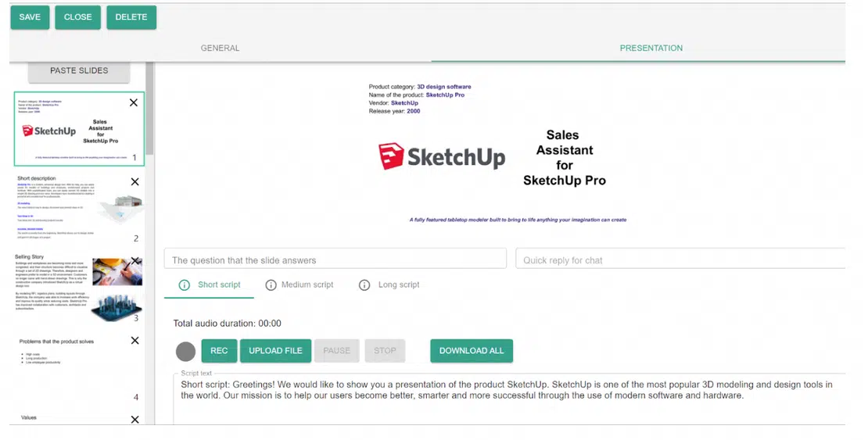Delete slide 2 using its X icon

click(x=135, y=182)
